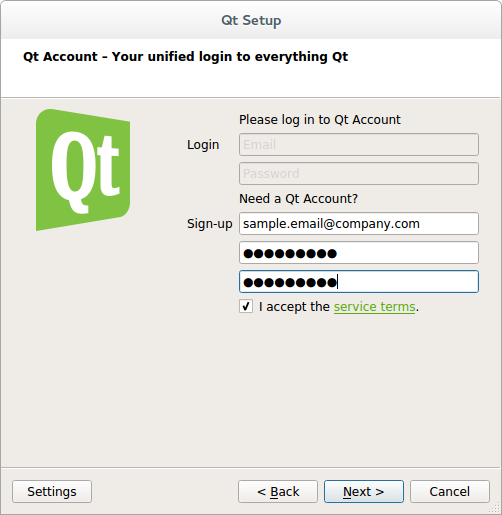Open the Settings dialog
The width and height of the screenshot is (502, 515).
coord(52,491)
